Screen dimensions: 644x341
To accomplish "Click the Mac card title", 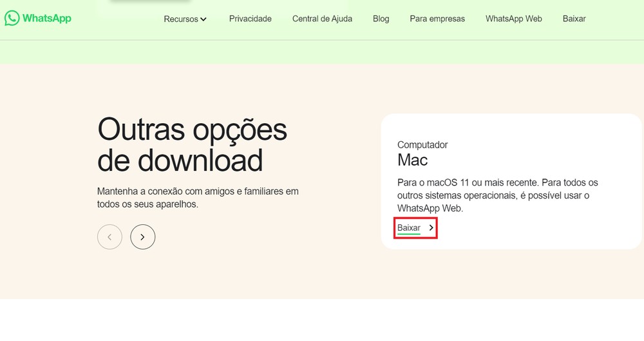I will click(412, 160).
